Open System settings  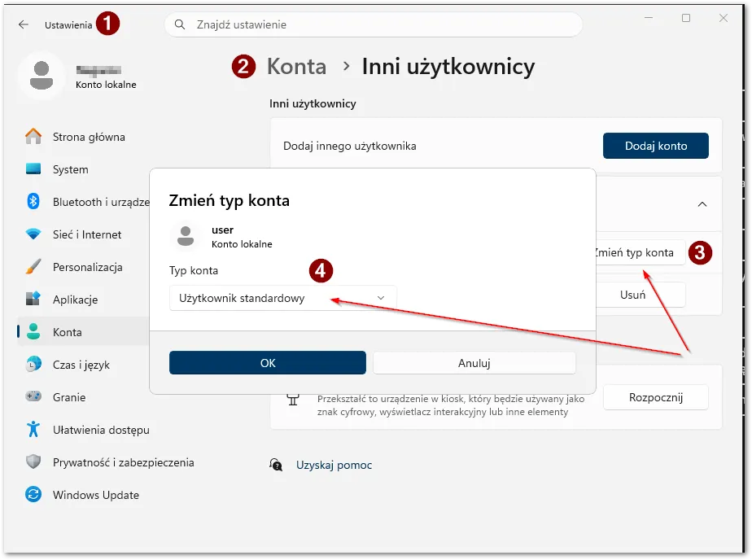71,170
